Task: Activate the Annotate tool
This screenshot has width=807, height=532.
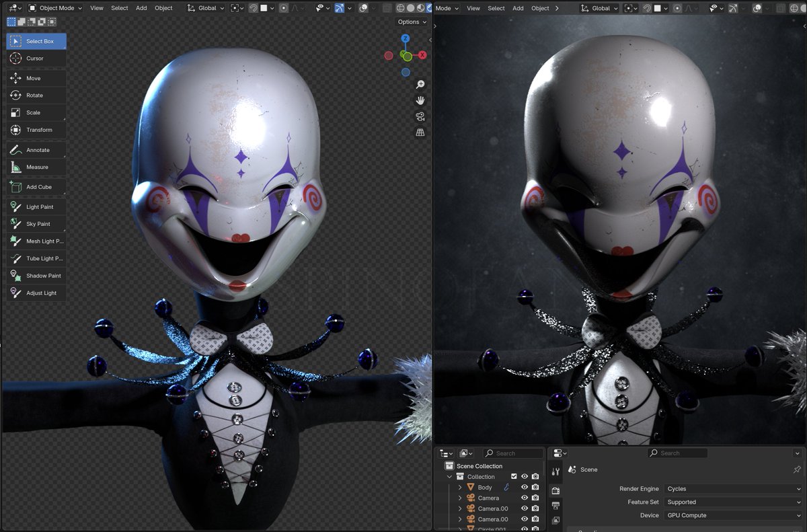Action: pos(36,150)
